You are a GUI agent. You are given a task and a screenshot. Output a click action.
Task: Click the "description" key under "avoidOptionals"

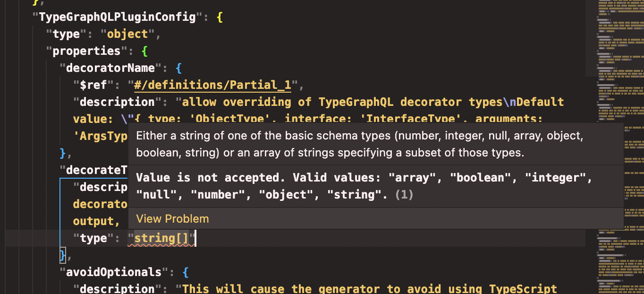(x=118, y=289)
